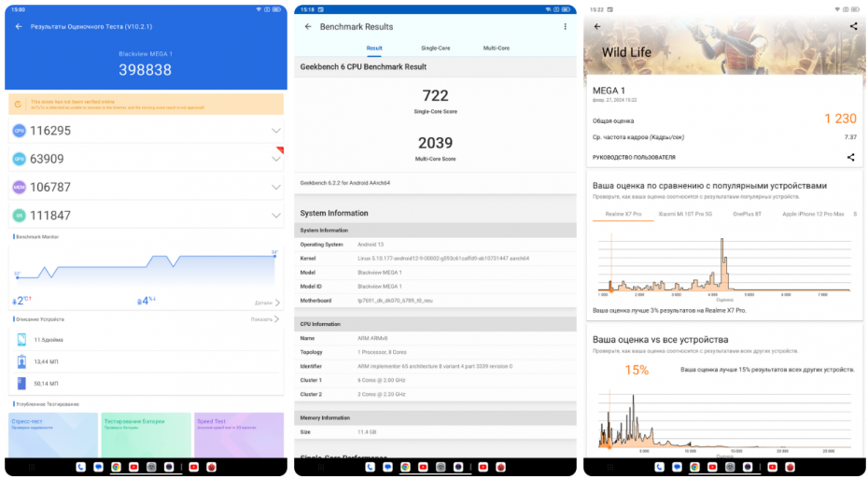
Task: Tap the average frame rate value 7.37
Action: [x=850, y=136]
